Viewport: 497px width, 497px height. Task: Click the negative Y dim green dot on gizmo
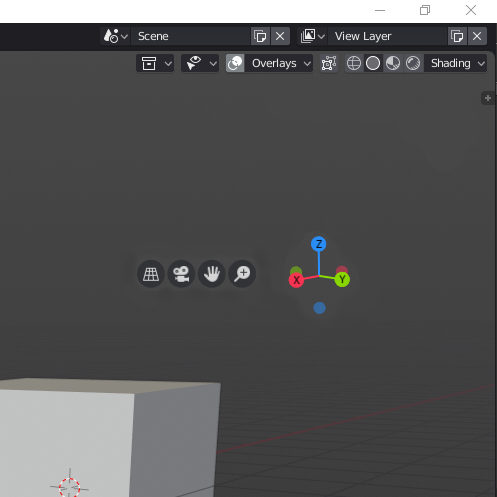pyautogui.click(x=296, y=270)
